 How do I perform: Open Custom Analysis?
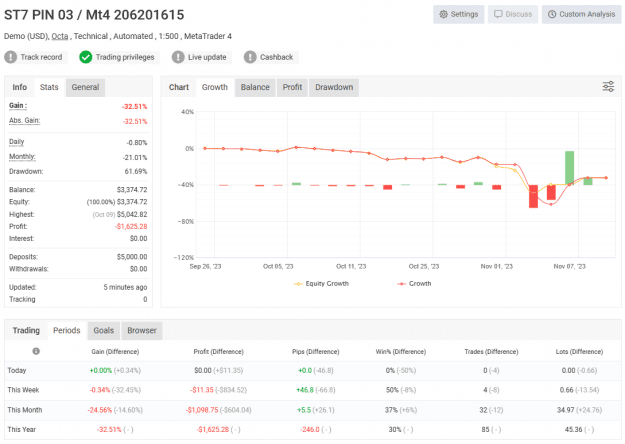(581, 14)
